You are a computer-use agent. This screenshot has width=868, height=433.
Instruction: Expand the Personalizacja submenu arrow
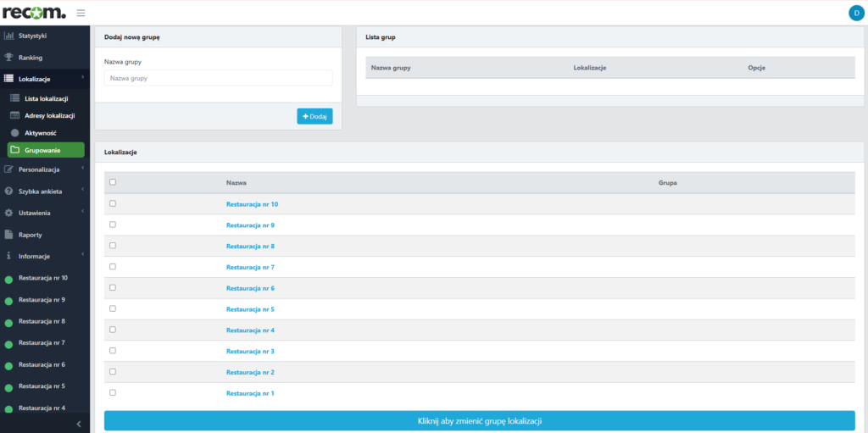(82, 169)
